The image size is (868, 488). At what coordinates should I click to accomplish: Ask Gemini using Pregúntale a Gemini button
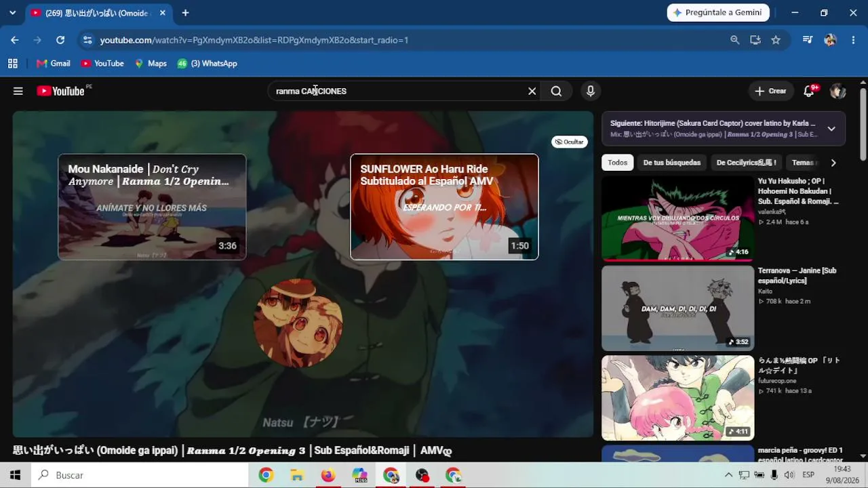[x=718, y=13]
